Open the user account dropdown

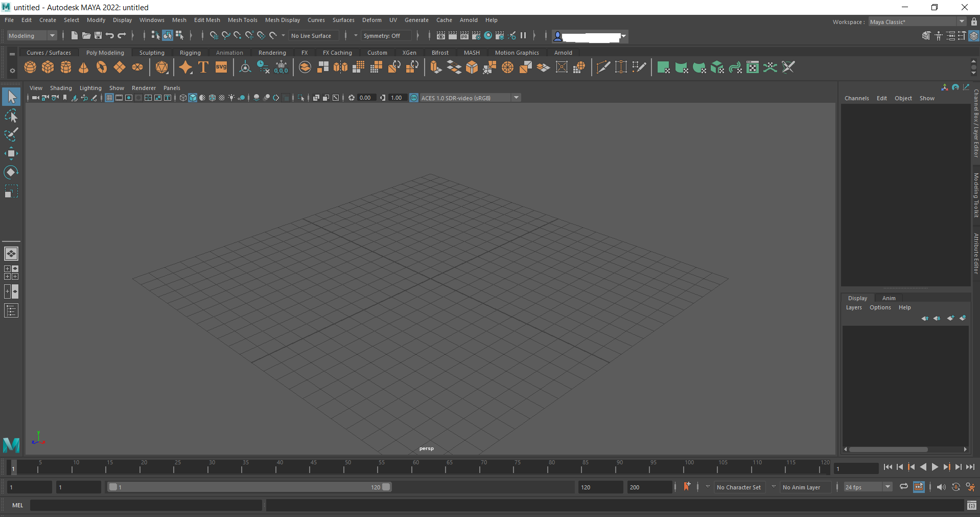tap(623, 36)
